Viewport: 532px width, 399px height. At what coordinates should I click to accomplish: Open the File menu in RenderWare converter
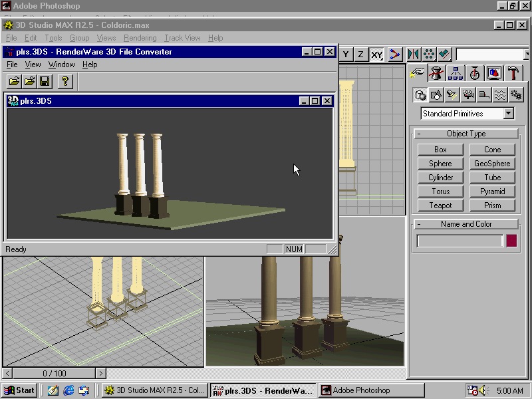12,65
